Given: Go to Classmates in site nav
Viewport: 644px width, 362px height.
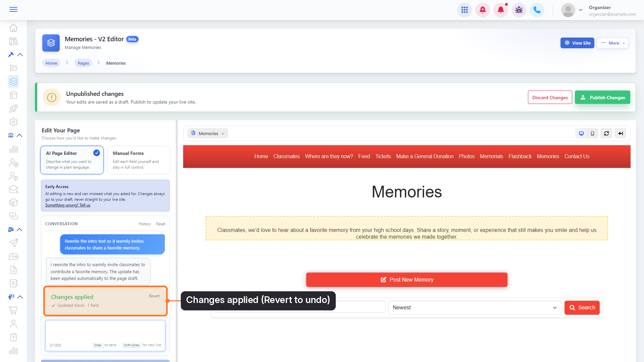Looking at the screenshot, I should click(x=286, y=157).
